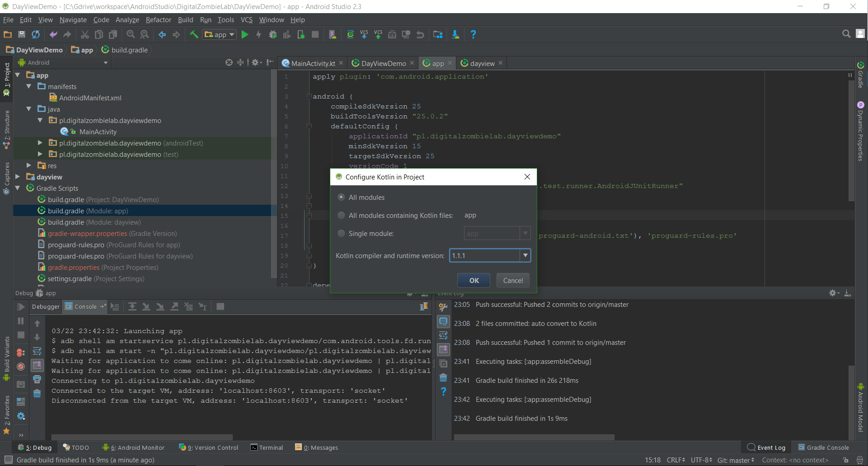868x466 pixels.
Task: Switch to the Debugger tab
Action: [46, 306]
